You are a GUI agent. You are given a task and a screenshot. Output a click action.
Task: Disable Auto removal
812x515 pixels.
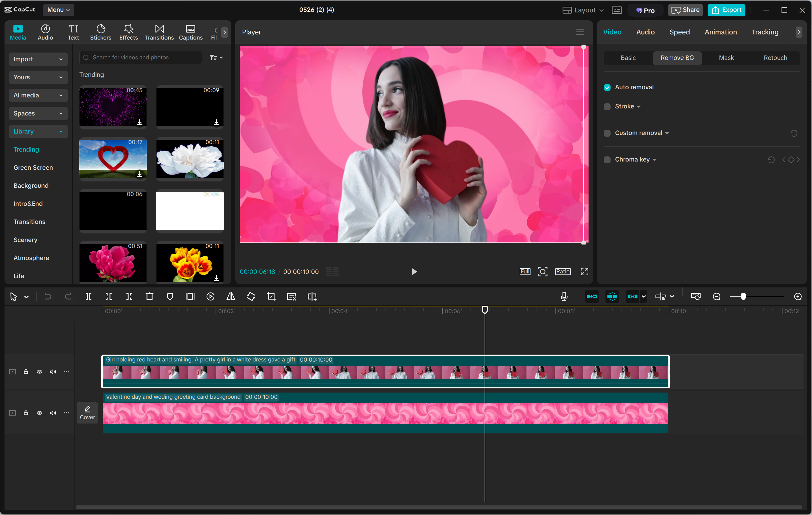click(607, 87)
